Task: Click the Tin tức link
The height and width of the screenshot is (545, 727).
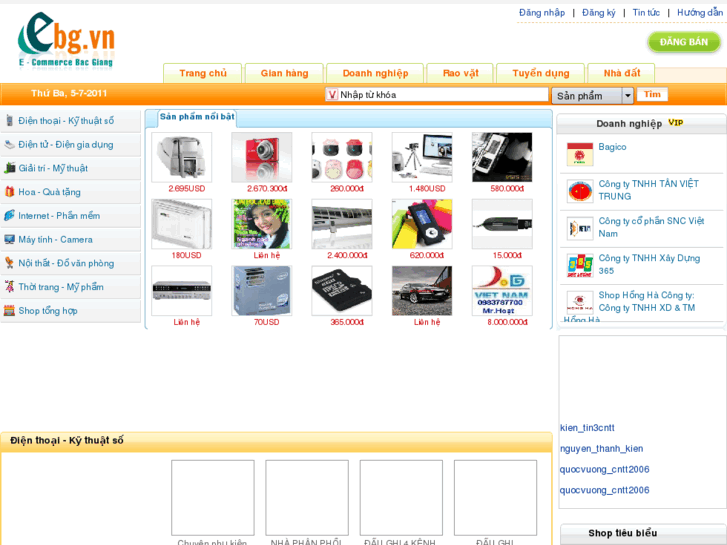Action: click(x=646, y=13)
